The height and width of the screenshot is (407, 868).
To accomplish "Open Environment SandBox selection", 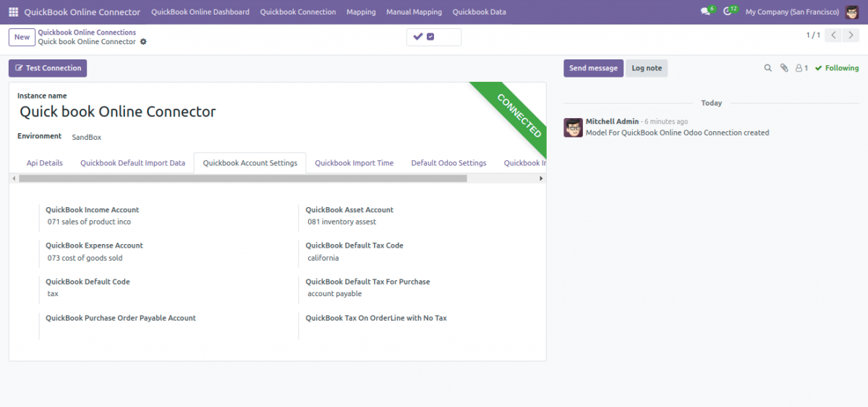I will click(87, 137).
